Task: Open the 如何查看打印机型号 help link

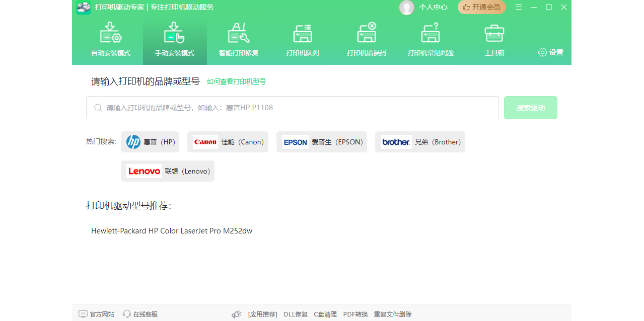Action: click(236, 82)
